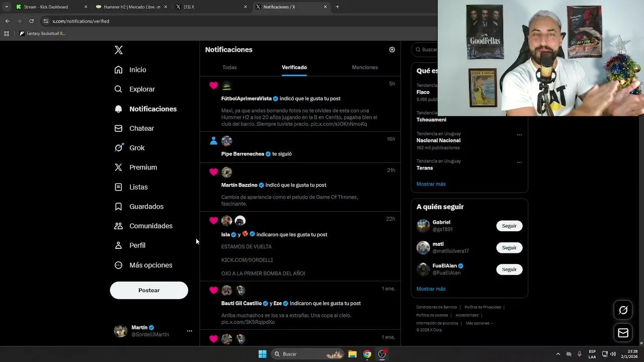Open the Flaco trending topic
644x362 pixels.
[x=423, y=93]
